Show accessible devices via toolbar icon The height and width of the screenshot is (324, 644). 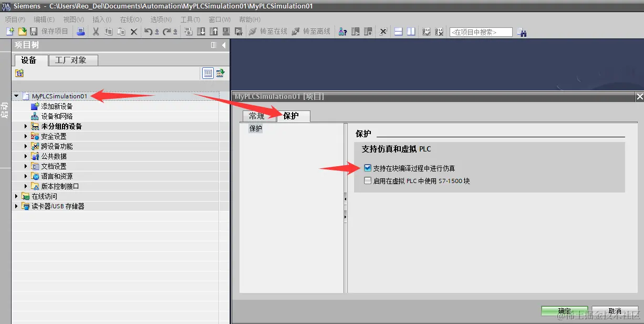(x=341, y=32)
